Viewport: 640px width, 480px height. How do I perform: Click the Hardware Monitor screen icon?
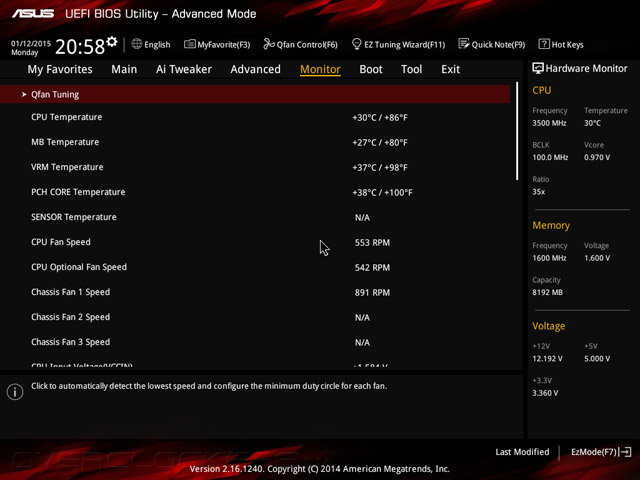(x=538, y=68)
